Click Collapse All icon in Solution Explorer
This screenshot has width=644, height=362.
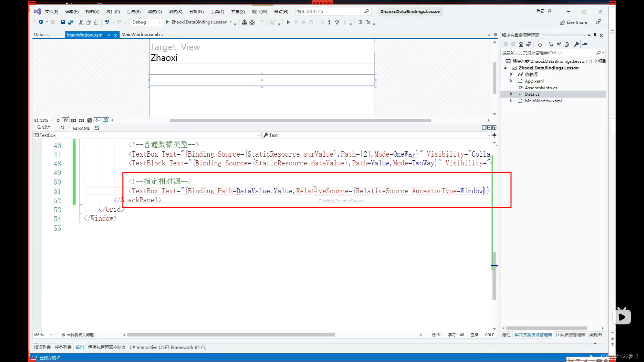click(x=558, y=44)
